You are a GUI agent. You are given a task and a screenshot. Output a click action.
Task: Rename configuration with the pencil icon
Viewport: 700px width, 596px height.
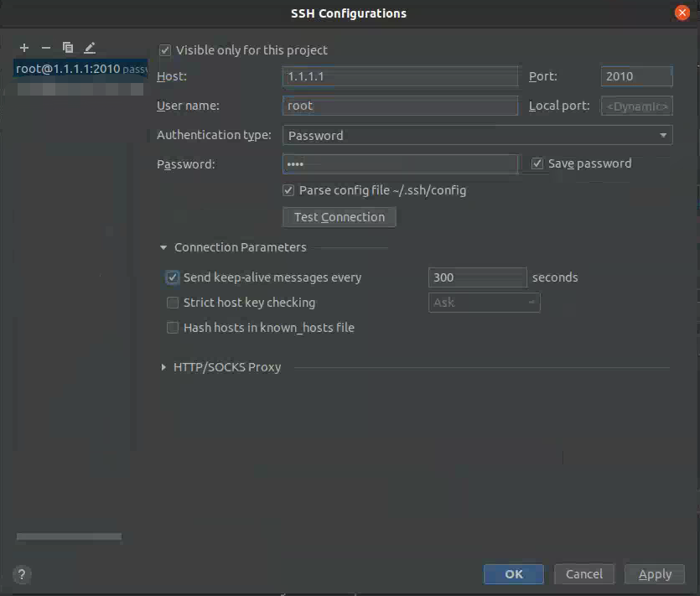click(x=90, y=47)
